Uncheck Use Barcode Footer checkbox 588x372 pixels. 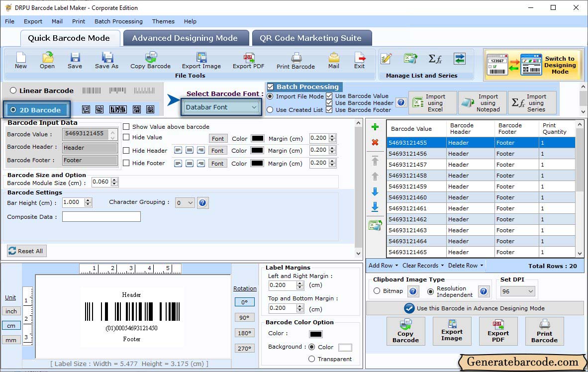click(329, 110)
